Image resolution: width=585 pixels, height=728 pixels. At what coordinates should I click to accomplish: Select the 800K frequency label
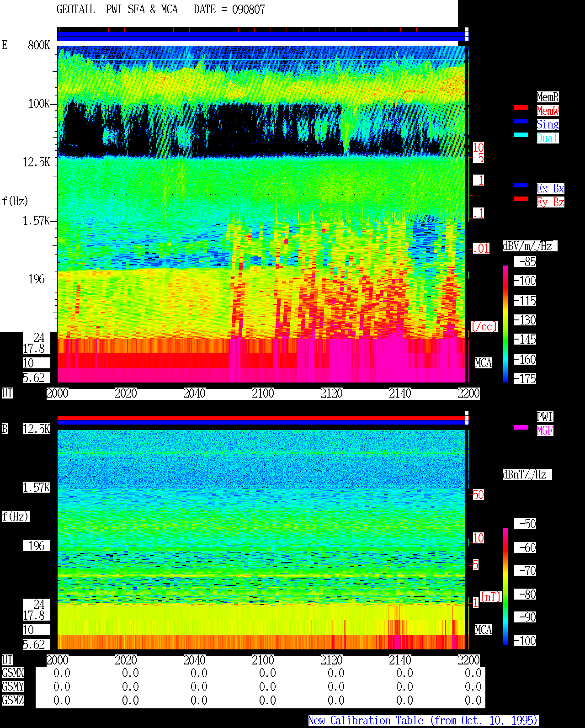[x=39, y=45]
